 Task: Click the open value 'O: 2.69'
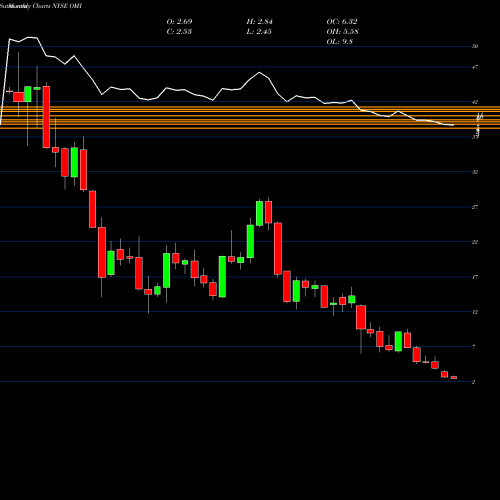[x=179, y=22]
